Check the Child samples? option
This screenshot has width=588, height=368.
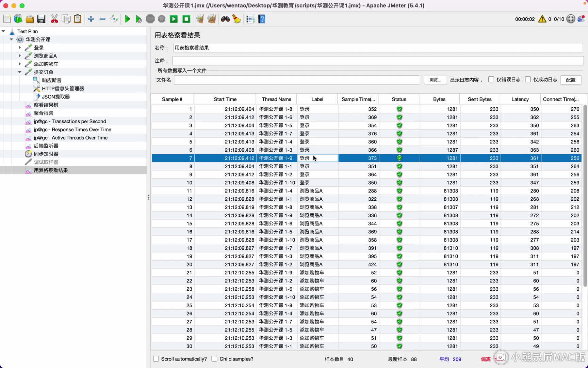tap(214, 359)
